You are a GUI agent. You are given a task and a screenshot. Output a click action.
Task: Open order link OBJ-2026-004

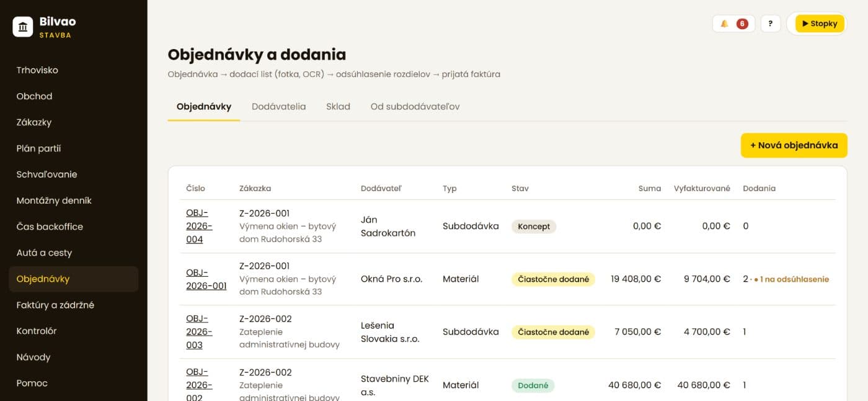199,226
